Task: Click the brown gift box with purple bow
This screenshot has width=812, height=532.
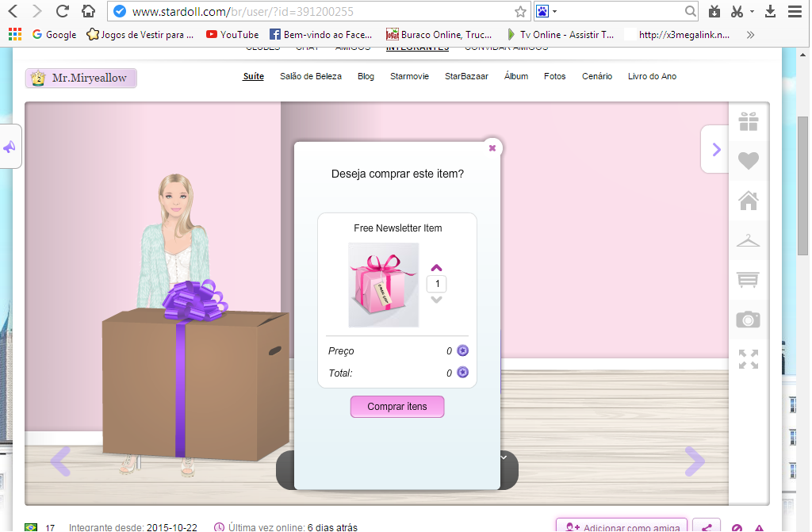Action: tap(195, 372)
